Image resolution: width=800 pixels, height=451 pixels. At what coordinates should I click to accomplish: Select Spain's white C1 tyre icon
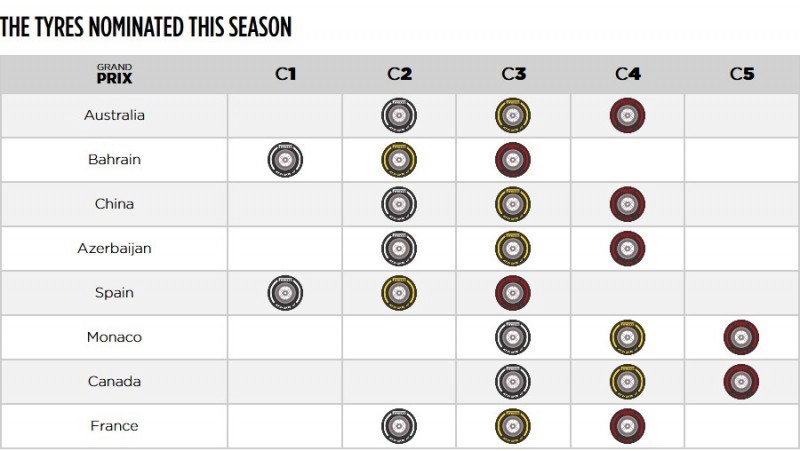(285, 293)
